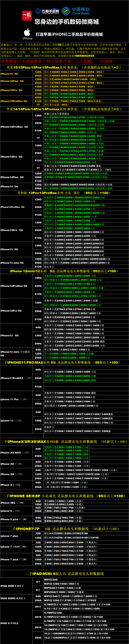Select the iPhone14Pro 5G model cell
This screenshot has width=129, height=644.
click(x=17, y=156)
